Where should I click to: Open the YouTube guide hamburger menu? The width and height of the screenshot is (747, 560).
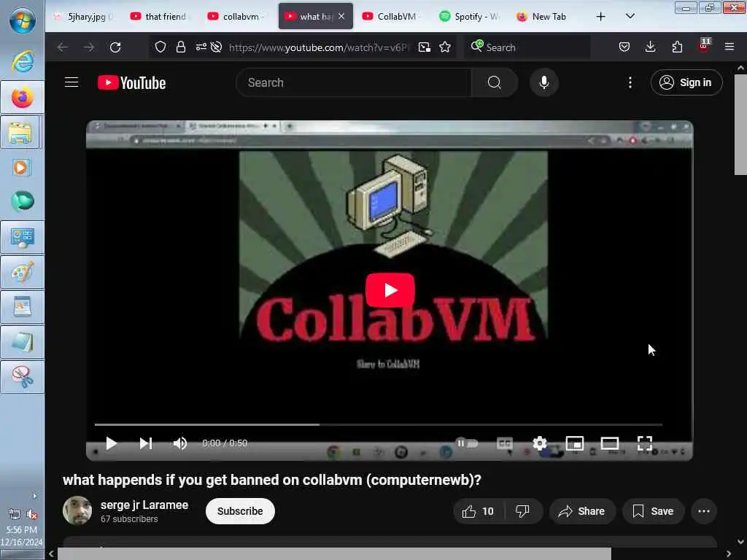coord(71,82)
